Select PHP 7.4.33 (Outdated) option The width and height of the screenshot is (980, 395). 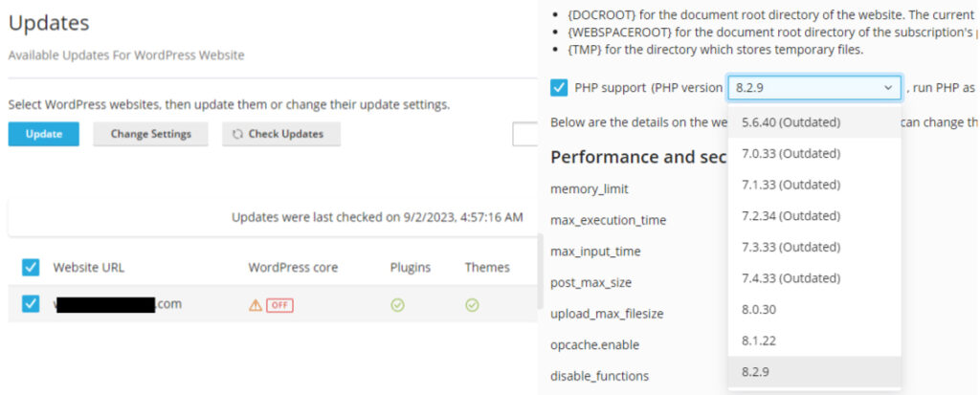point(791,278)
